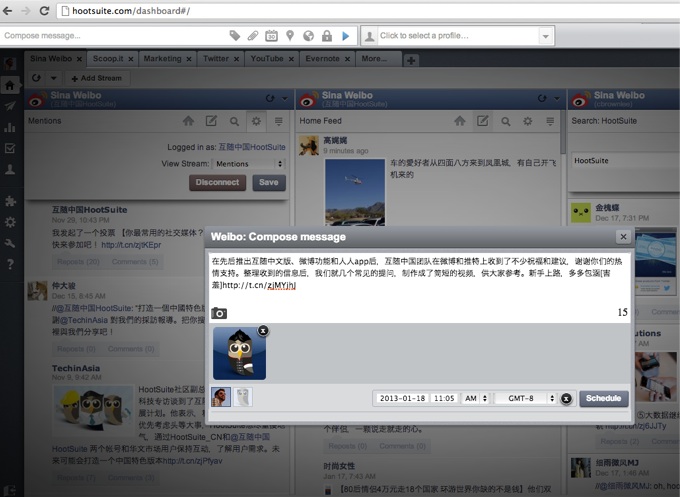
Task: Open the http://t.cn/zjtKEpr link
Action: [131, 245]
